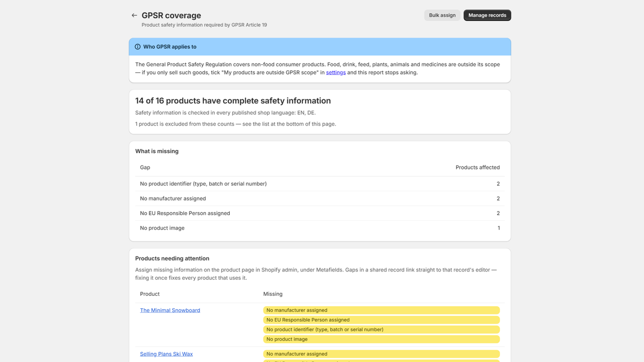
Task: Select the No EU Responsible Person assigned gap row
Action: click(x=320, y=214)
